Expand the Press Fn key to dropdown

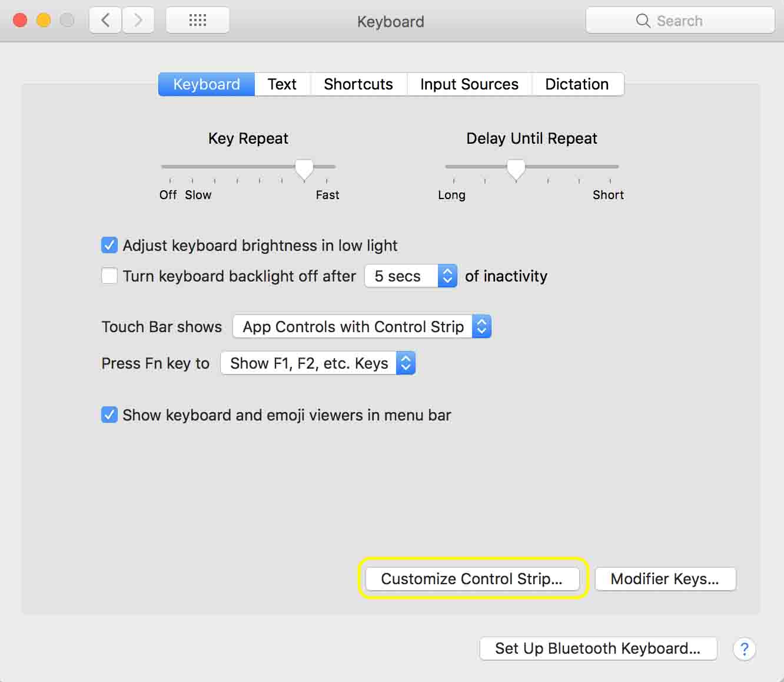318,363
